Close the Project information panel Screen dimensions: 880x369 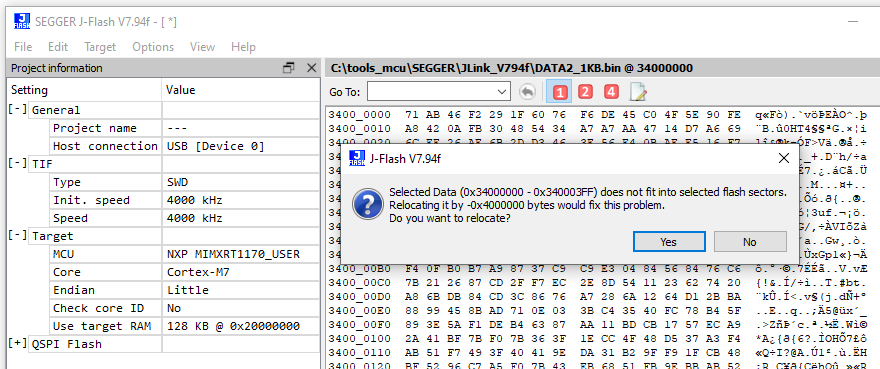click(311, 68)
